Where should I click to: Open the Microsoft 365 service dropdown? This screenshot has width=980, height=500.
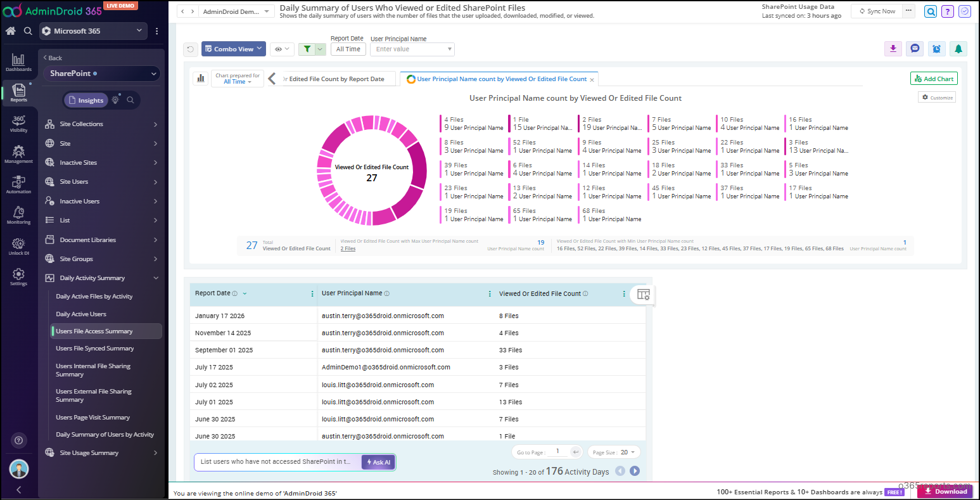coord(93,30)
